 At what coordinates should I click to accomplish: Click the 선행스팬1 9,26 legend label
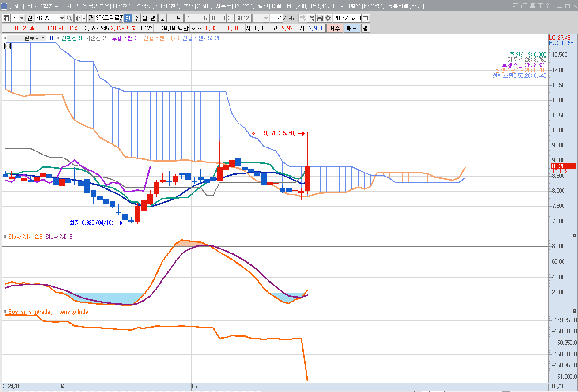tap(161, 38)
